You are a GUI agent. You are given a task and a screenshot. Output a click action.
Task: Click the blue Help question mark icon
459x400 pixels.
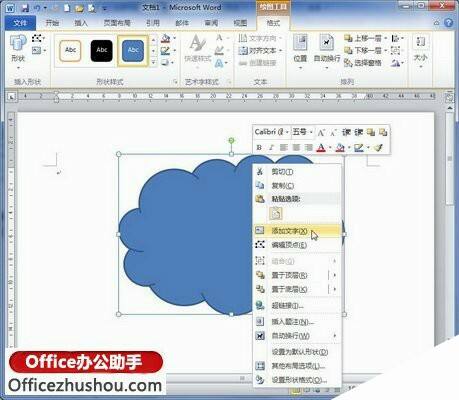[449, 23]
